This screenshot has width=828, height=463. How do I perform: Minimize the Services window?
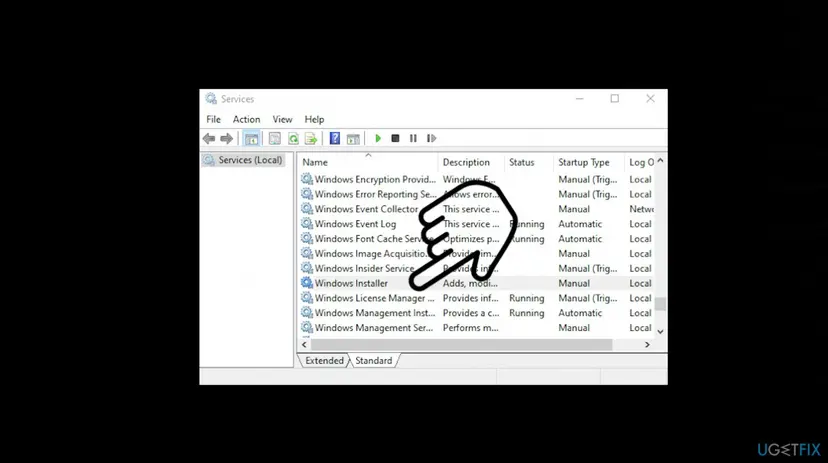[x=579, y=99]
